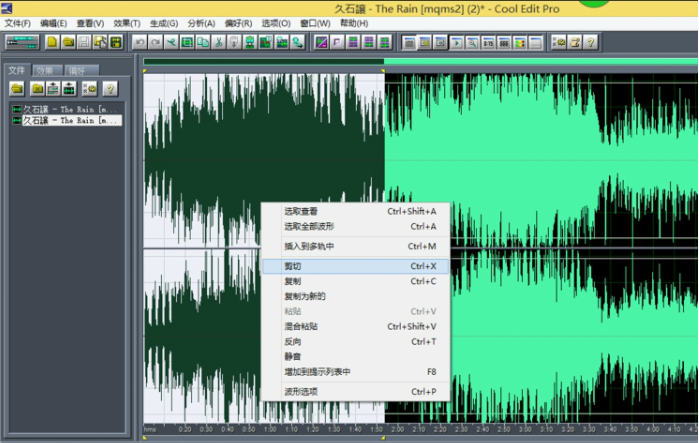Open the 选项(O) menu

(276, 23)
